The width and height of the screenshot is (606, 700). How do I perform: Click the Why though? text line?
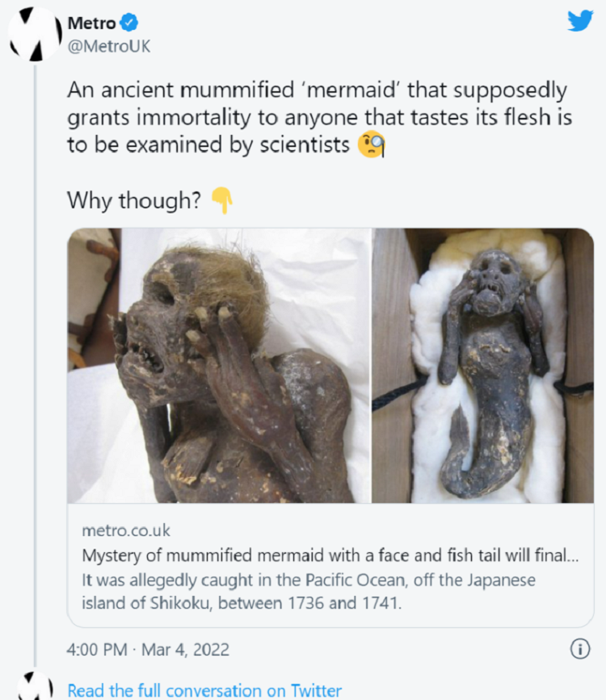click(133, 201)
